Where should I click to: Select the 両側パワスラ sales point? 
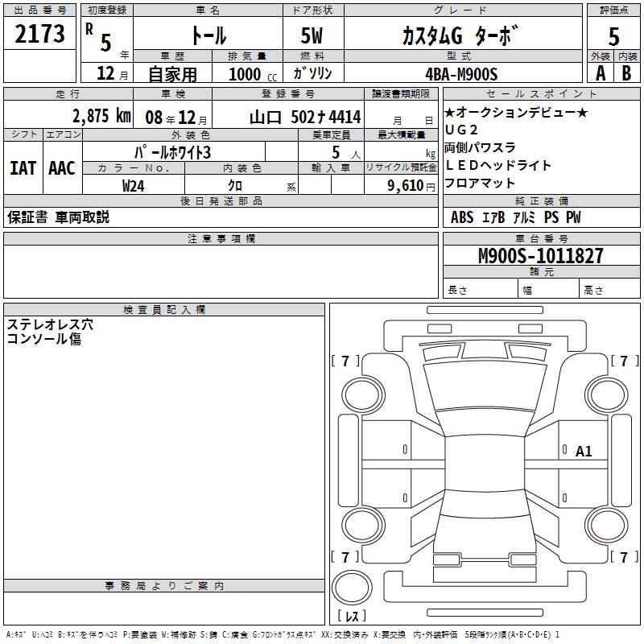tap(480, 147)
